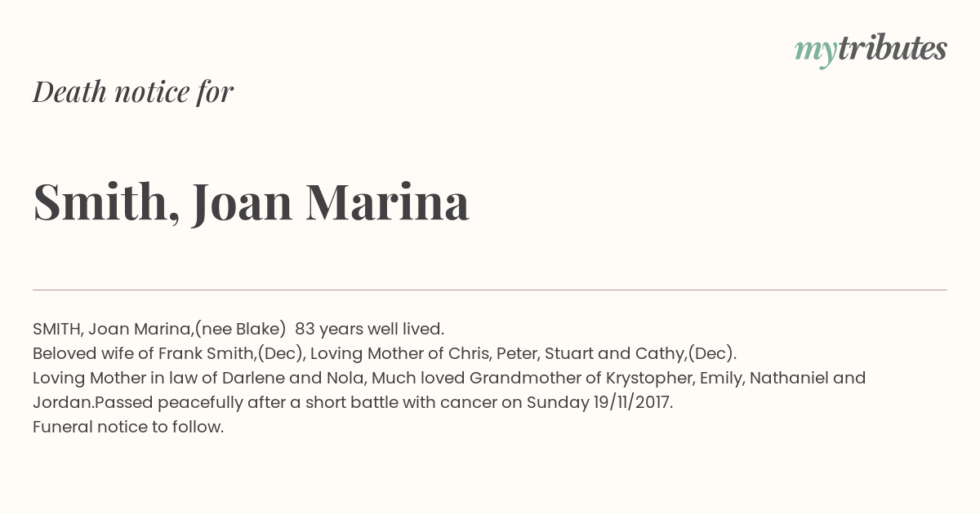980x514 pixels.
Task: Click the Smith, Joan Marina title
Action: (251, 202)
